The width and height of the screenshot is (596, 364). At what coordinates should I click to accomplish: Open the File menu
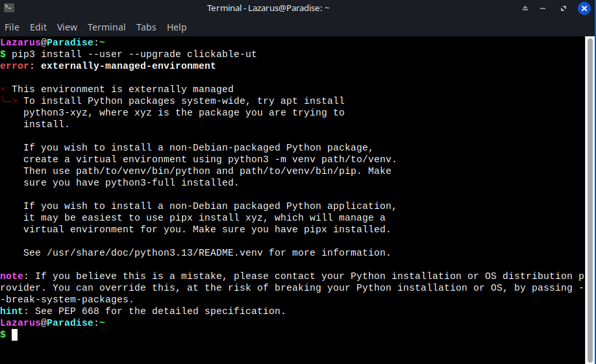(x=12, y=27)
